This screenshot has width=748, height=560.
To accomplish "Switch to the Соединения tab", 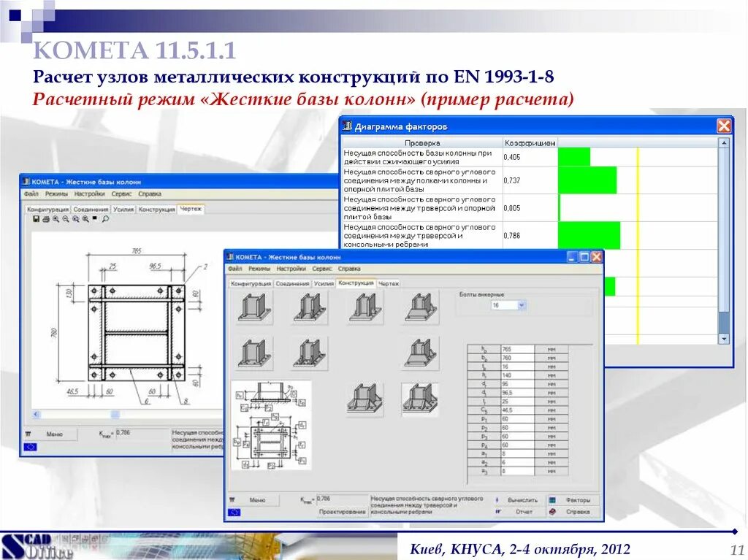I will click(293, 283).
